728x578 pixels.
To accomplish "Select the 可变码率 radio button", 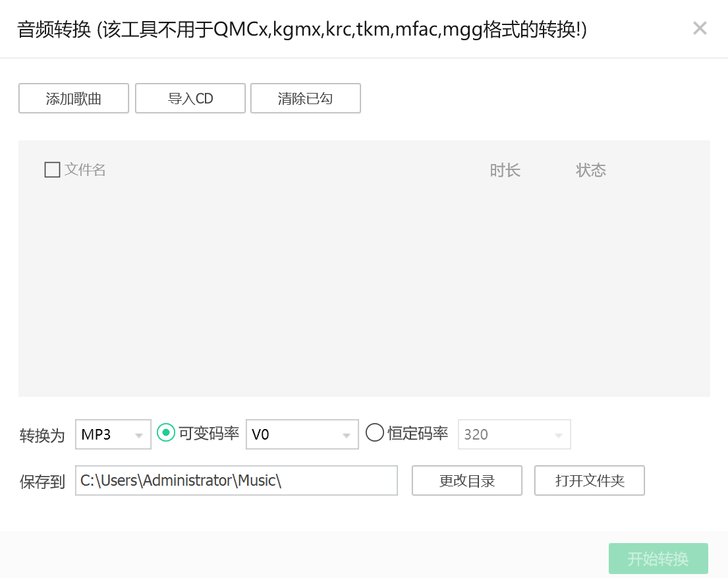I will tap(166, 434).
